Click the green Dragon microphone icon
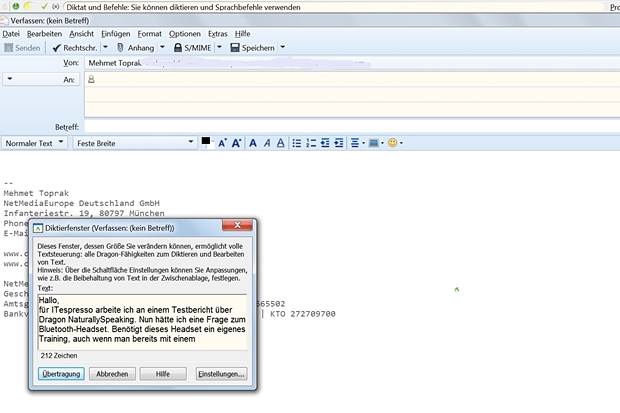The width and height of the screenshot is (620, 413). 15,6
